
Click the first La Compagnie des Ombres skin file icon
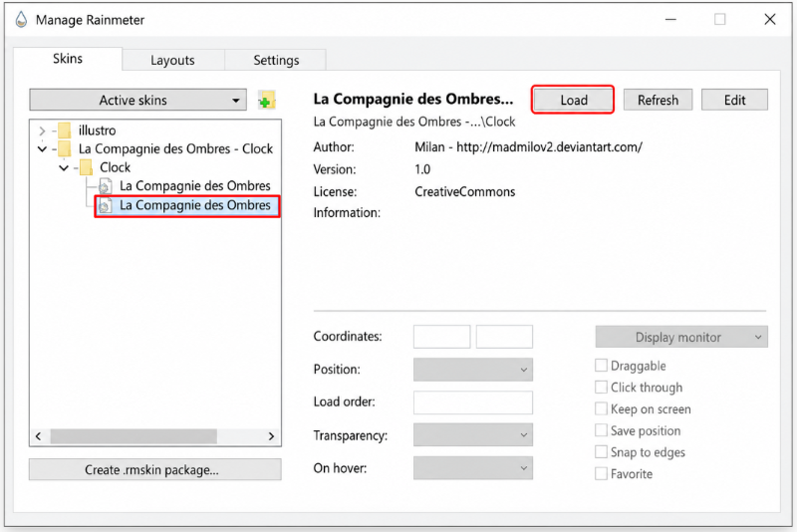coord(105,186)
